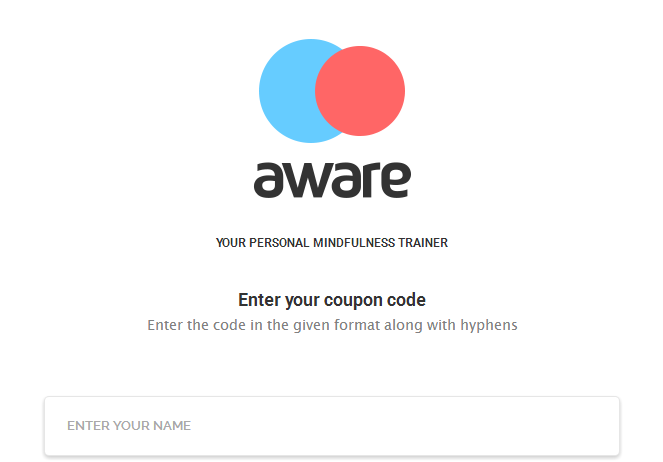Click the red circle in the Aware logo
663x462 pixels.
click(x=360, y=91)
